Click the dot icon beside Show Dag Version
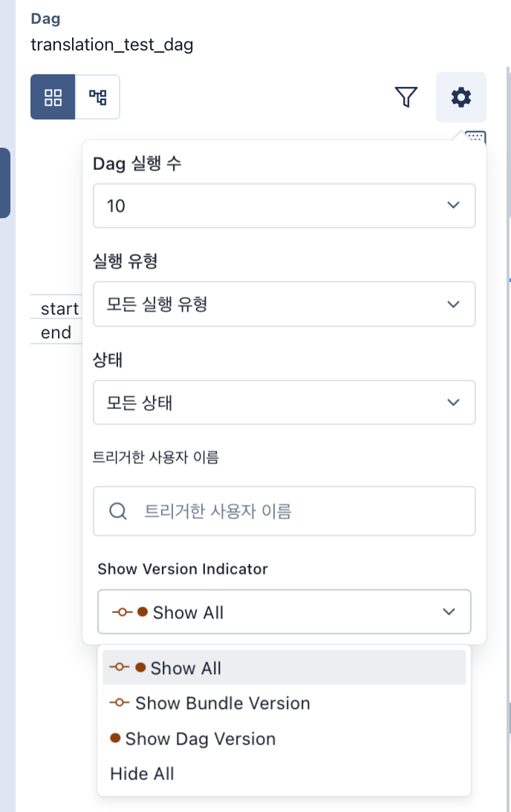This screenshot has width=511, height=812. (x=115, y=739)
